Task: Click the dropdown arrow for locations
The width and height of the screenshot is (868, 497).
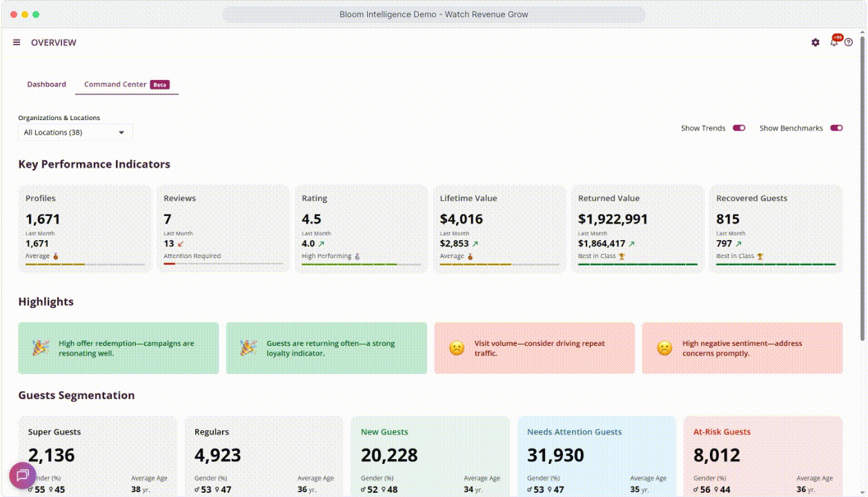Action: click(x=121, y=133)
